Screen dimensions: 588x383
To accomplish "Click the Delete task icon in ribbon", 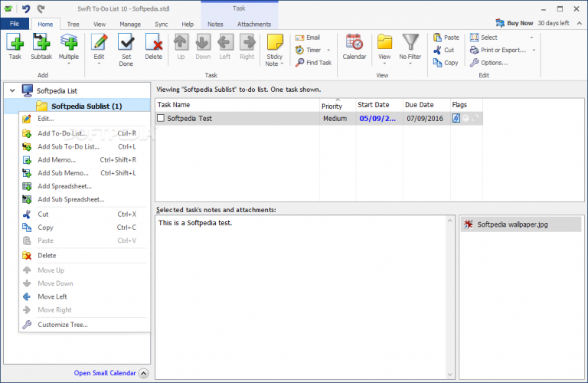I will pos(153,42).
